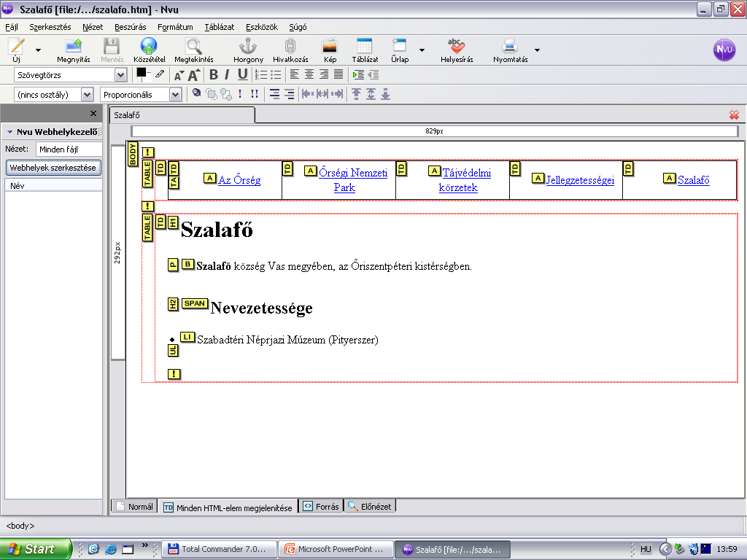Decrease the font size with the smaller A icon
This screenshot has height=560, width=747.
point(179,75)
